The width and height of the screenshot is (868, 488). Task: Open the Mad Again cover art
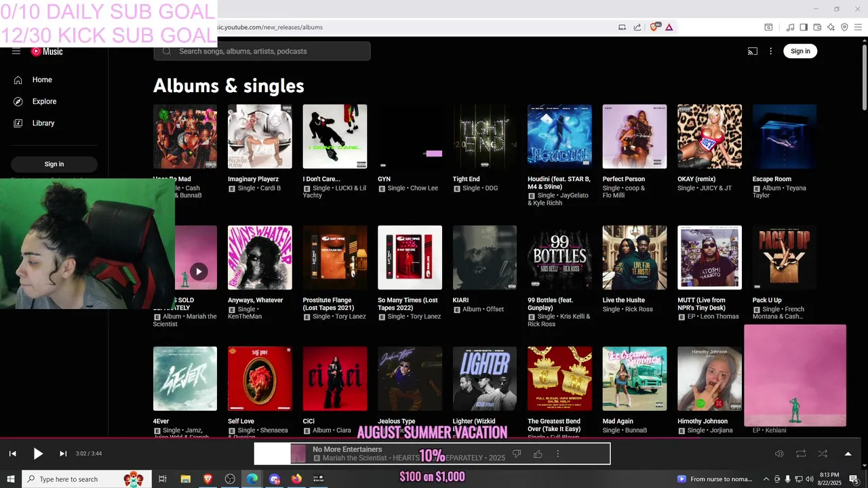click(x=635, y=379)
